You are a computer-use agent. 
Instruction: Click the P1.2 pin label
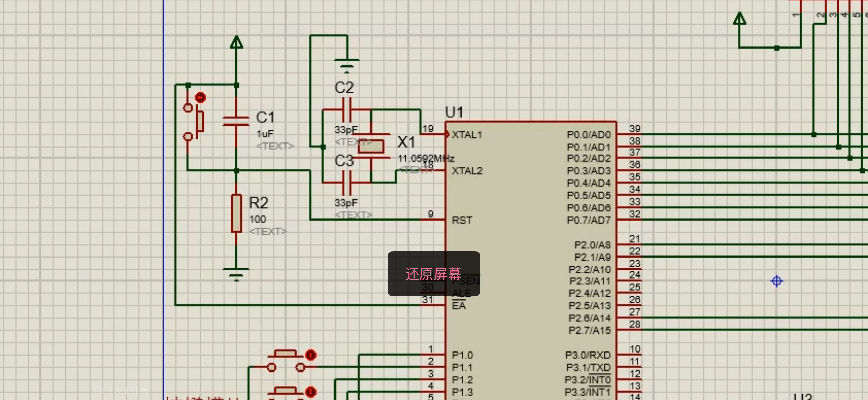pyautogui.click(x=462, y=380)
